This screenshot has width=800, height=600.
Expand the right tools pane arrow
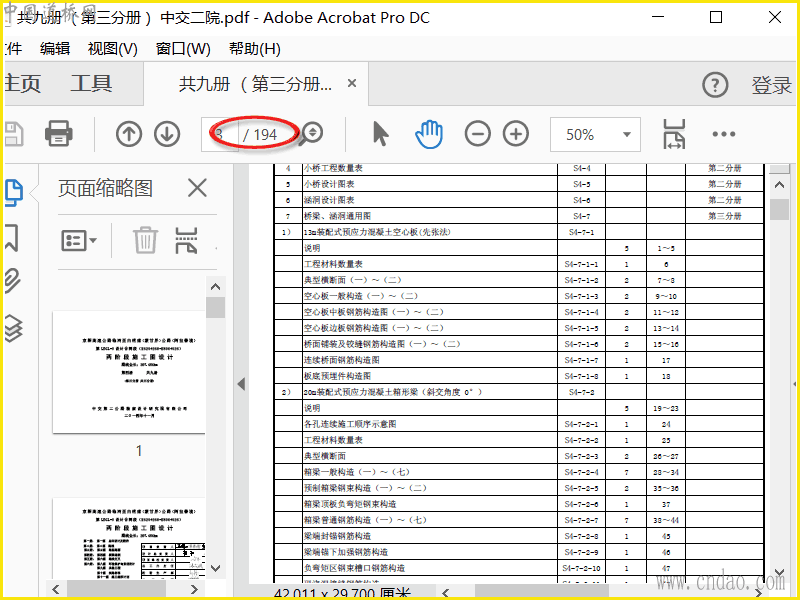tap(794, 384)
